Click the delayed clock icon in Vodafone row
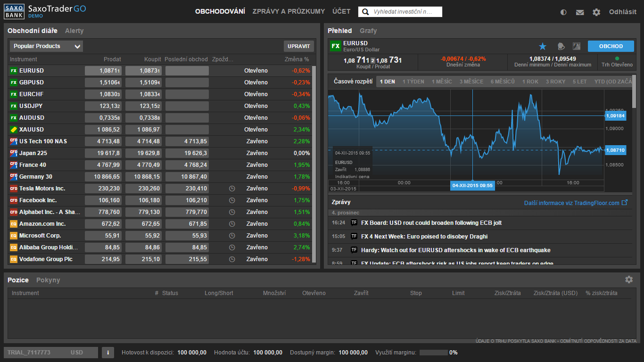 pos(232,259)
